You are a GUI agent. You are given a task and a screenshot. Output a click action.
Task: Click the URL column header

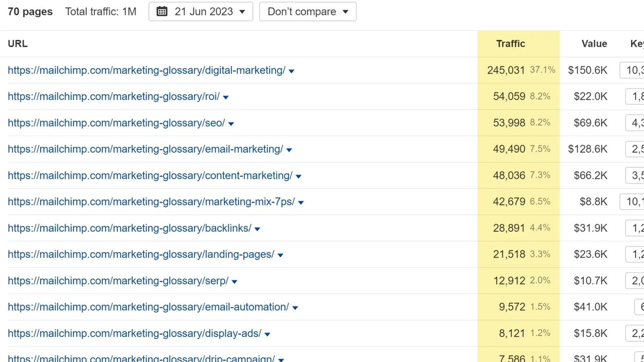click(18, 44)
